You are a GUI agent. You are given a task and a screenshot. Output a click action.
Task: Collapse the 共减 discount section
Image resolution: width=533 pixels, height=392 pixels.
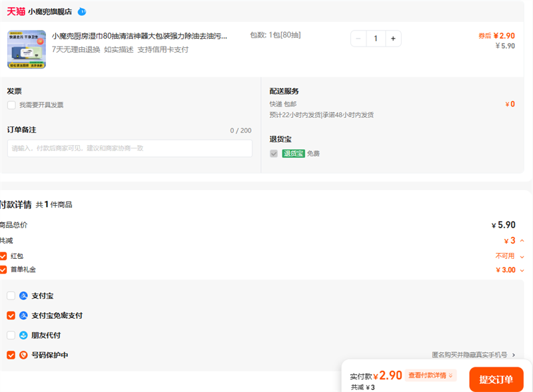point(522,241)
